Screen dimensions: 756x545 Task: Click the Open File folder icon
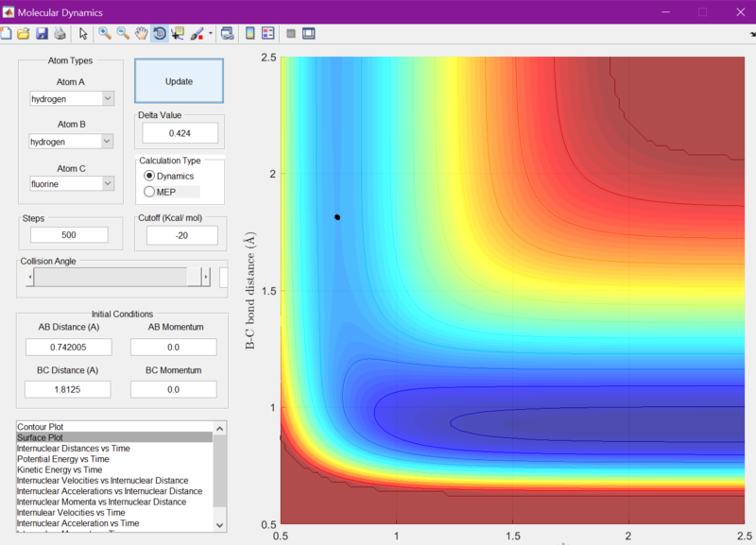pos(24,33)
